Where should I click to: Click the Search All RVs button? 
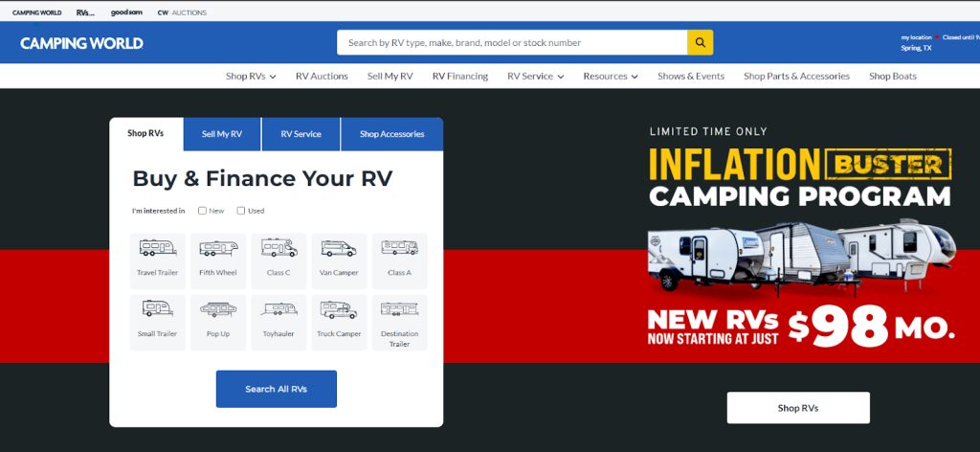pos(277,389)
